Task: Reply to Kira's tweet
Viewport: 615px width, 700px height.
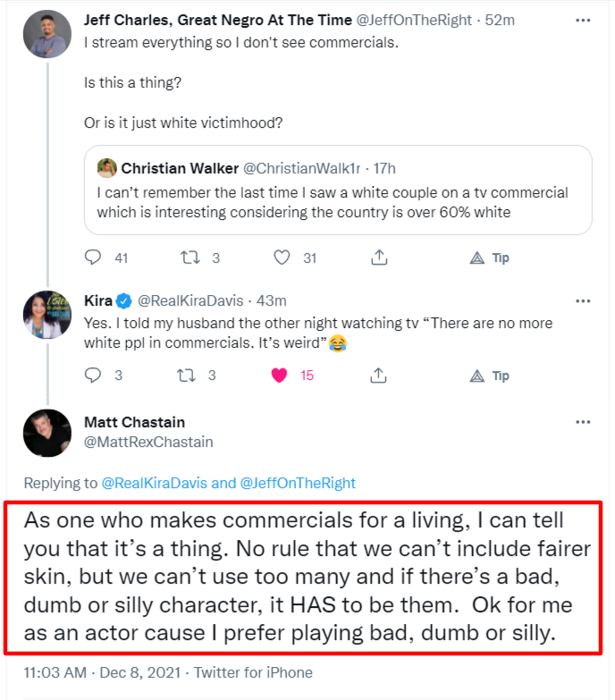Action: (x=94, y=375)
